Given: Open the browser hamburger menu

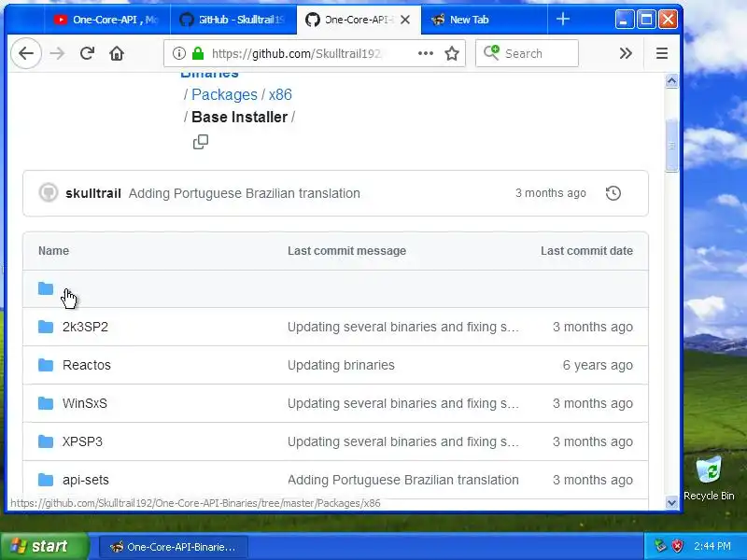Looking at the screenshot, I should pos(662,53).
